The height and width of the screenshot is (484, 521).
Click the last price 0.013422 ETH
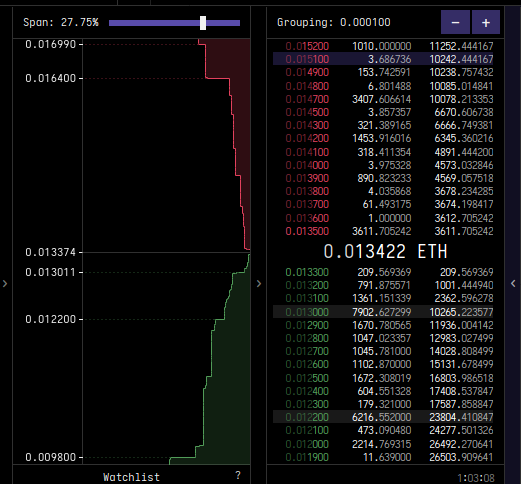[x=385, y=251]
